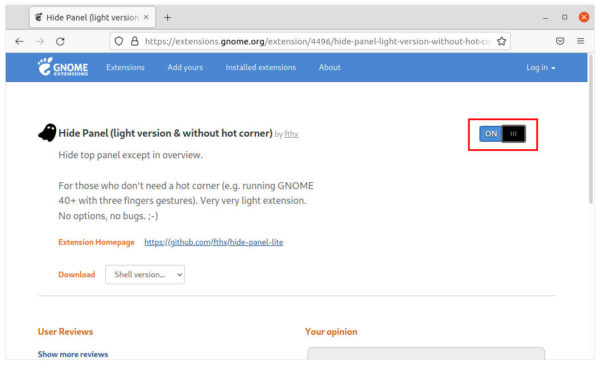Click the browser back arrow
The height and width of the screenshot is (365, 600).
[19, 41]
